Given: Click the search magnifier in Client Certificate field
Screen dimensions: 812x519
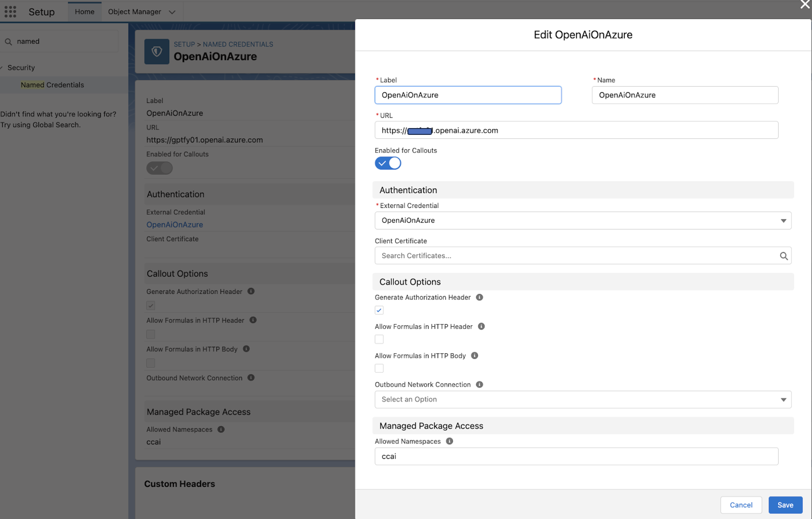Looking at the screenshot, I should coord(783,256).
